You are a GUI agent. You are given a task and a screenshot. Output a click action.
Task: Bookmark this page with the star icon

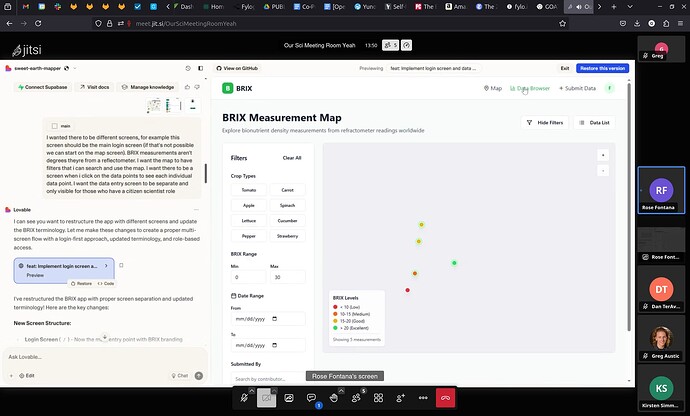click(x=562, y=23)
